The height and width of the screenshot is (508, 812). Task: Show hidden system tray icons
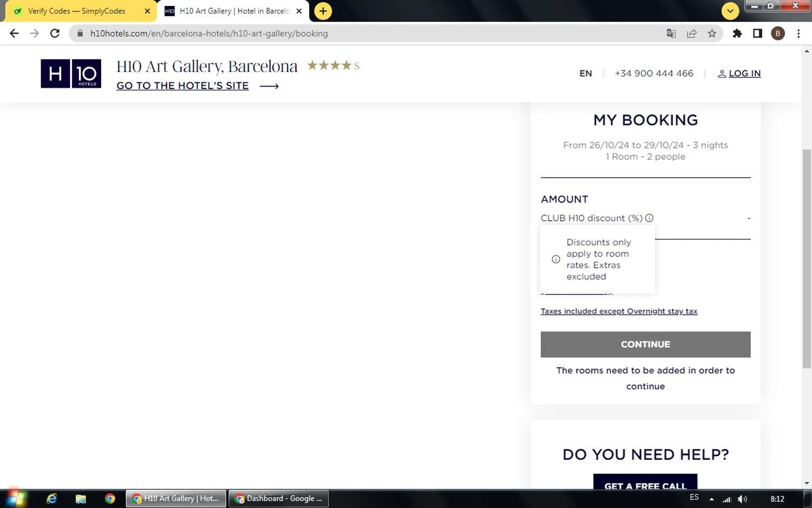pyautogui.click(x=711, y=499)
